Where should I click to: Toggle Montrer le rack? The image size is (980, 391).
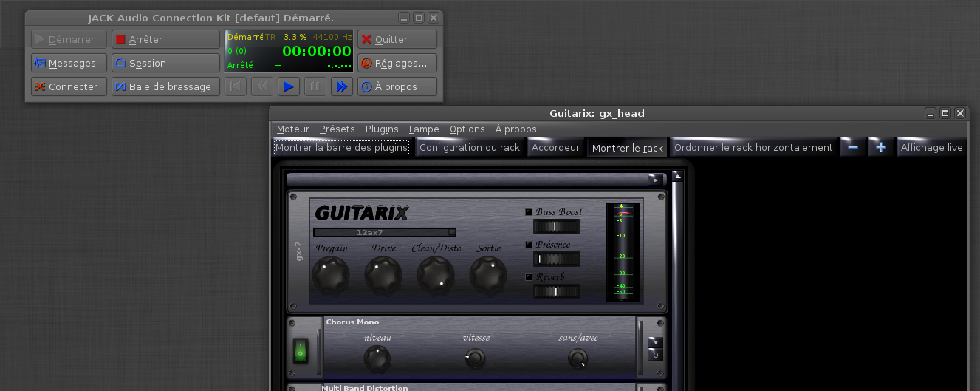[628, 148]
